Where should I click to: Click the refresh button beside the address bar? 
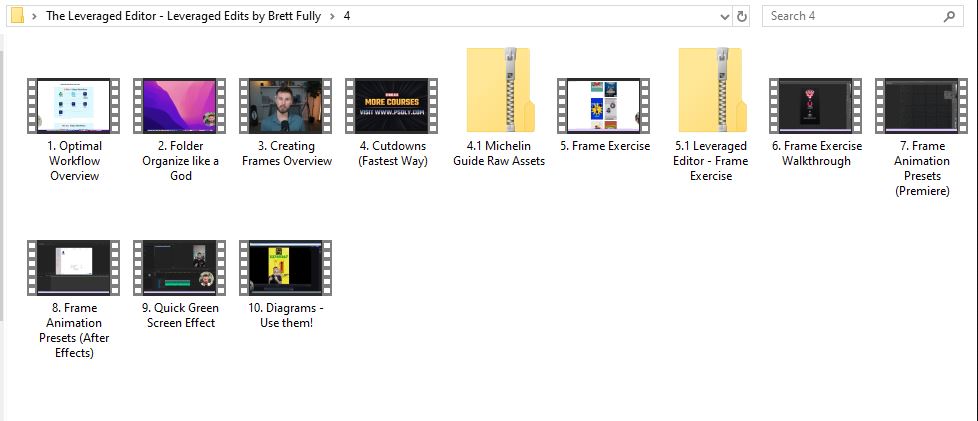click(x=742, y=16)
